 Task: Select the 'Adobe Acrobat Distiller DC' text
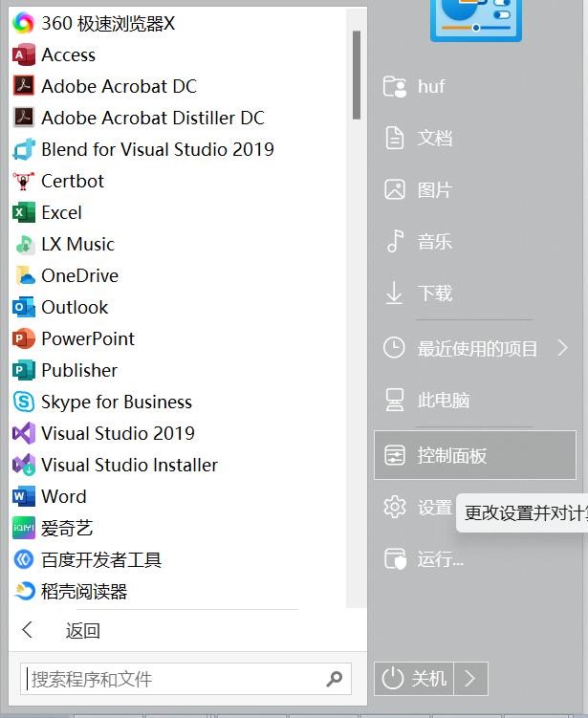pyautogui.click(x=153, y=118)
